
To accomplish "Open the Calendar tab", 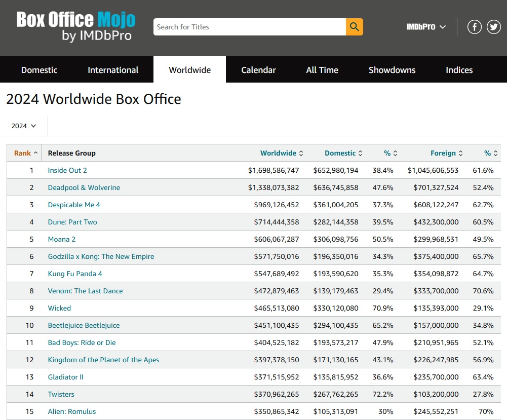I will (x=258, y=70).
